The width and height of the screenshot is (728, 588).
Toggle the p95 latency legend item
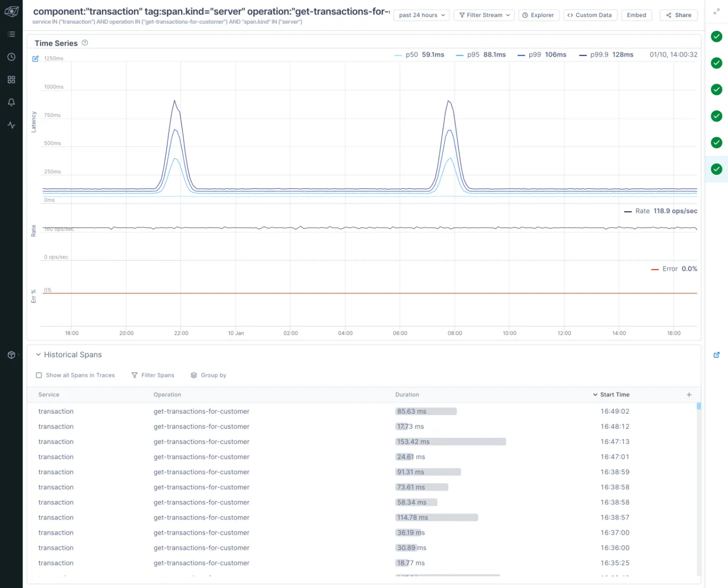pos(481,55)
